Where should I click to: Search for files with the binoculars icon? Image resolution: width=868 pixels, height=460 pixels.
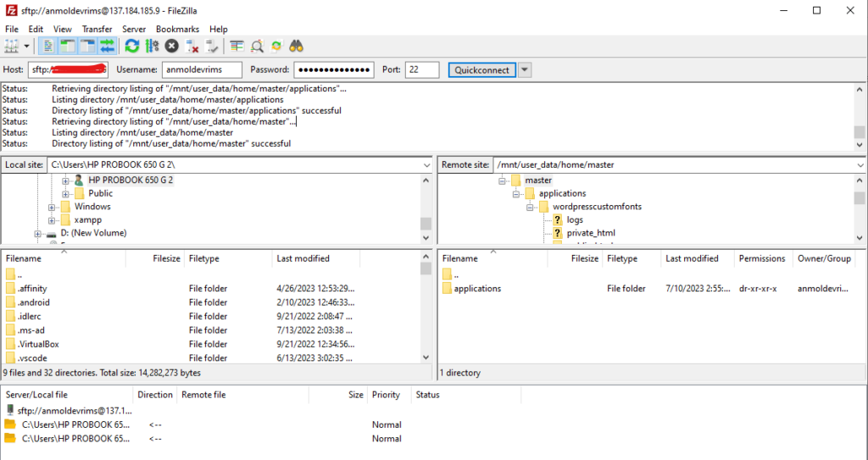click(x=296, y=47)
